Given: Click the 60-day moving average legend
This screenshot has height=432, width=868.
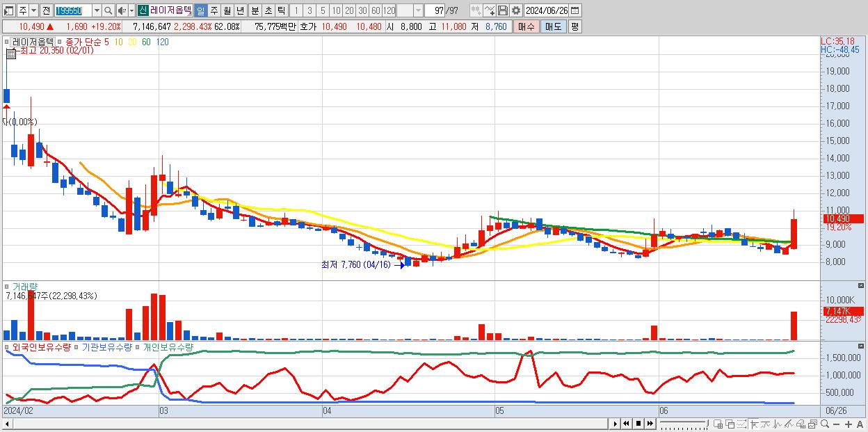Looking at the screenshot, I should (x=146, y=42).
